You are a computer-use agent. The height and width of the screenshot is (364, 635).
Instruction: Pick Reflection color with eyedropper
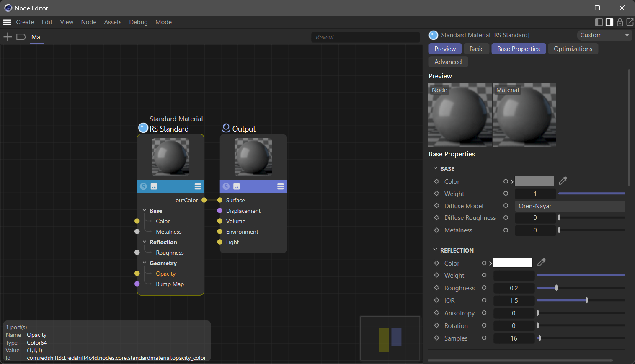pos(542,263)
